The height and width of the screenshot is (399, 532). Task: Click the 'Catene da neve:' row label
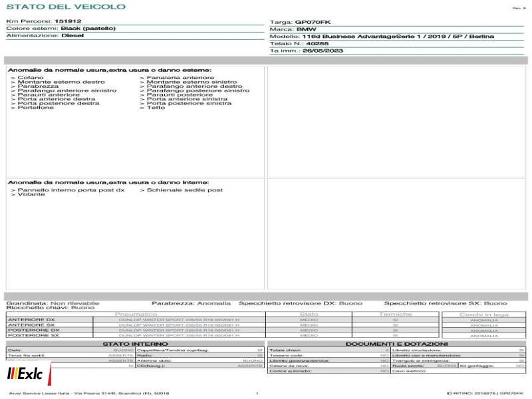tap(289, 366)
